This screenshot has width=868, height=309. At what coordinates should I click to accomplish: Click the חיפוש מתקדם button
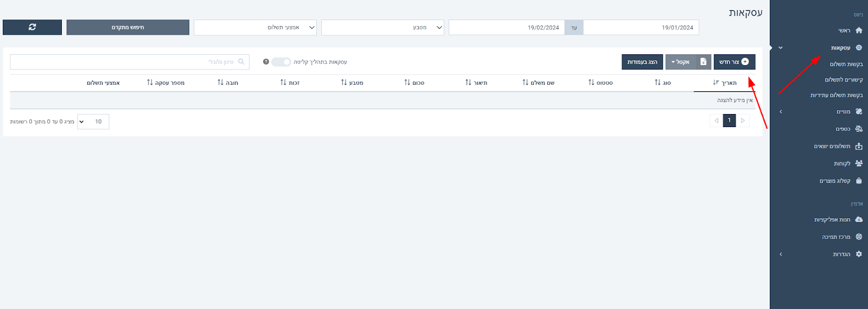coord(127,28)
